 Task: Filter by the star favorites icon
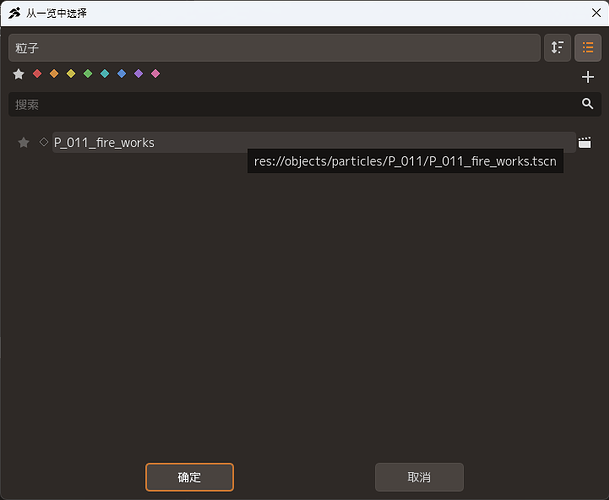[19, 74]
